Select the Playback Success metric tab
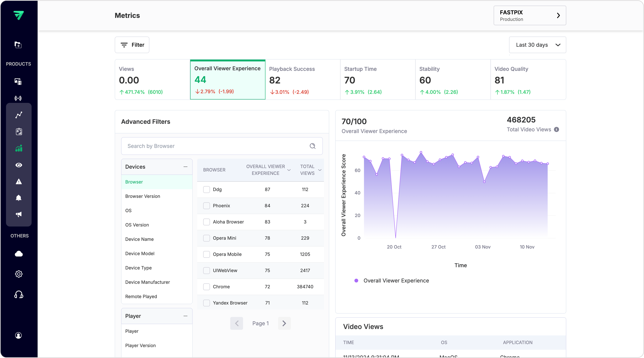 point(302,80)
